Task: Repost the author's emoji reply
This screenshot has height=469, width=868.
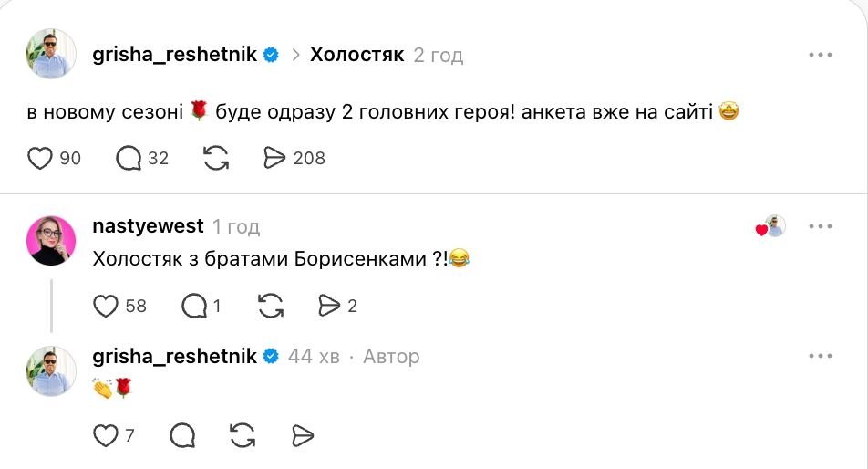Action: pyautogui.click(x=243, y=436)
